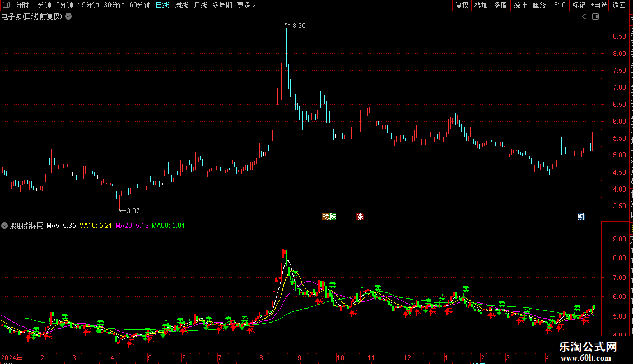Click the 复权 button
Screen dimensions: 633x364
point(462,5)
